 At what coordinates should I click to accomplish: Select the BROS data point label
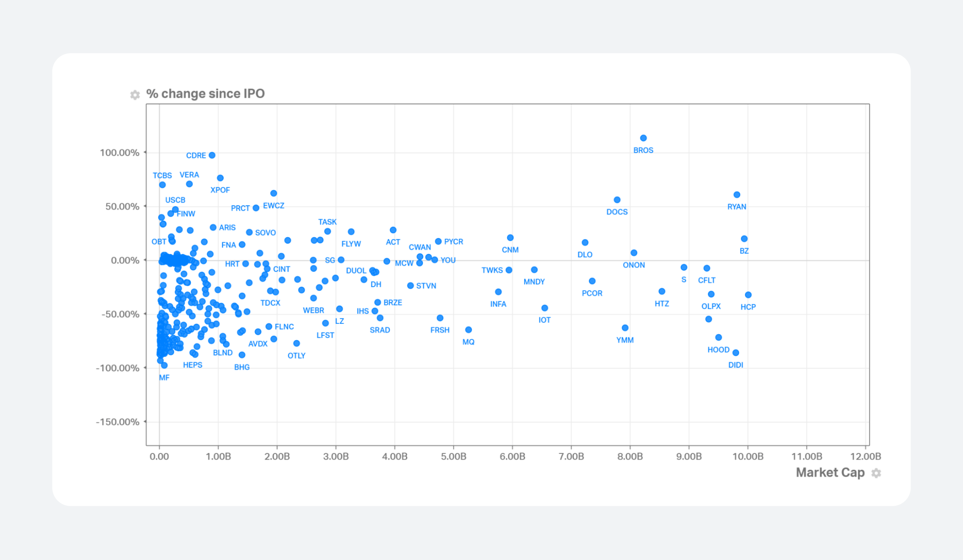click(x=643, y=150)
